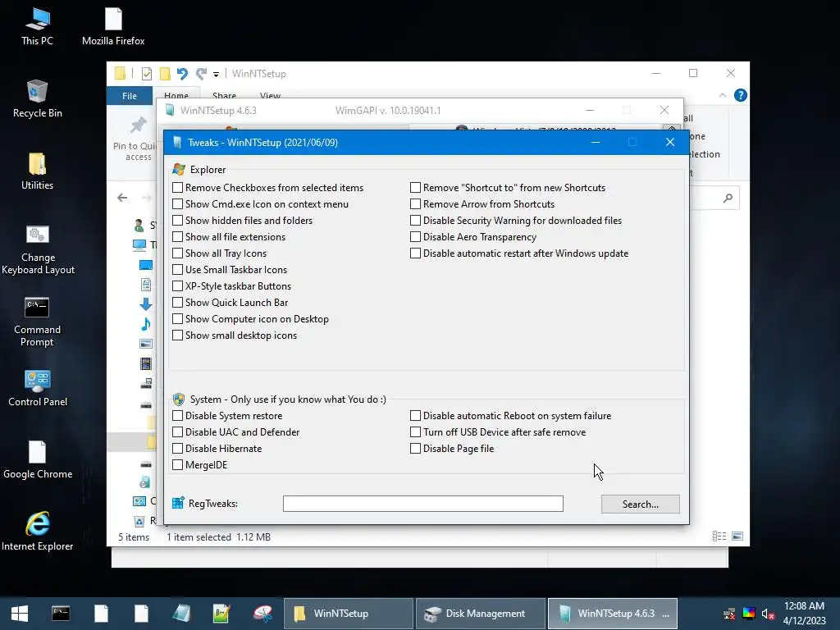Screen dimensions: 840x630
Task: Check Disable Hibernate
Action: coord(177,449)
